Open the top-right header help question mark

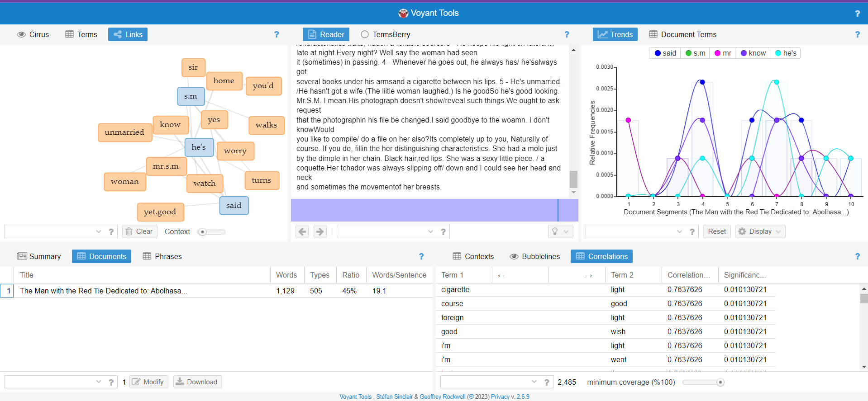point(857,14)
